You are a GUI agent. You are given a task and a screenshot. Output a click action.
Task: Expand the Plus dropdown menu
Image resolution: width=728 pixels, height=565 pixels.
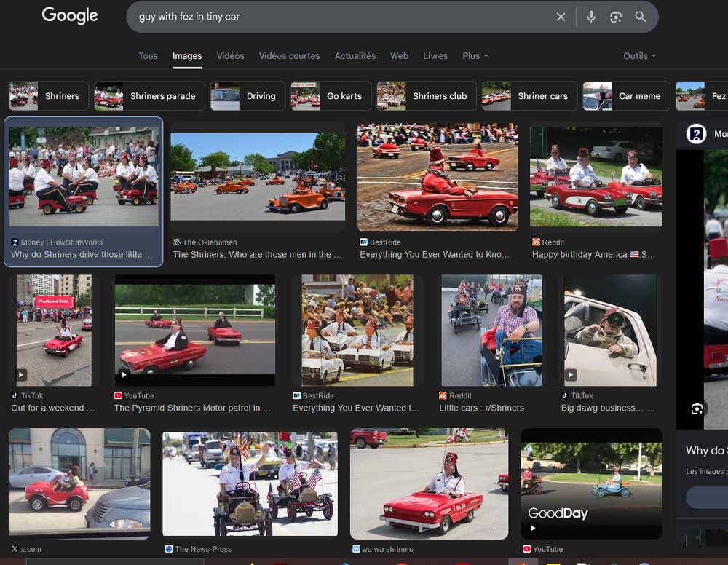[475, 56]
